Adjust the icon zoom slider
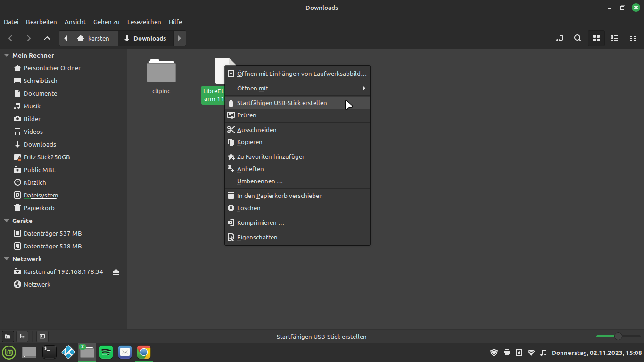Viewport: 644px width, 362px height. pyautogui.click(x=618, y=337)
